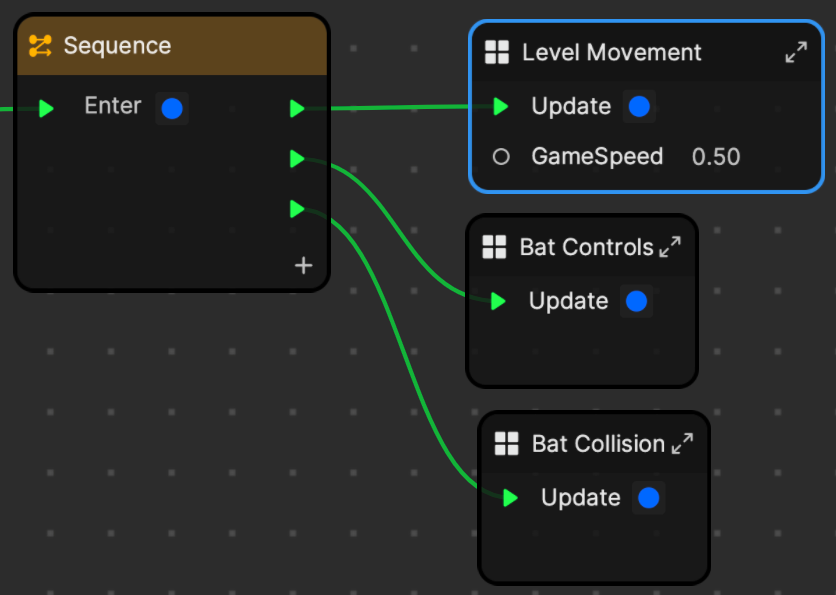Click the Level Movement grid icon
836x595 pixels.
tap(497, 52)
